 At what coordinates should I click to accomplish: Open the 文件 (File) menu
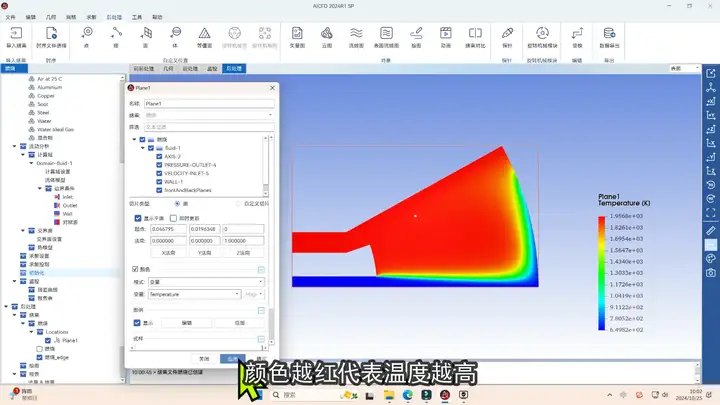tap(11, 17)
